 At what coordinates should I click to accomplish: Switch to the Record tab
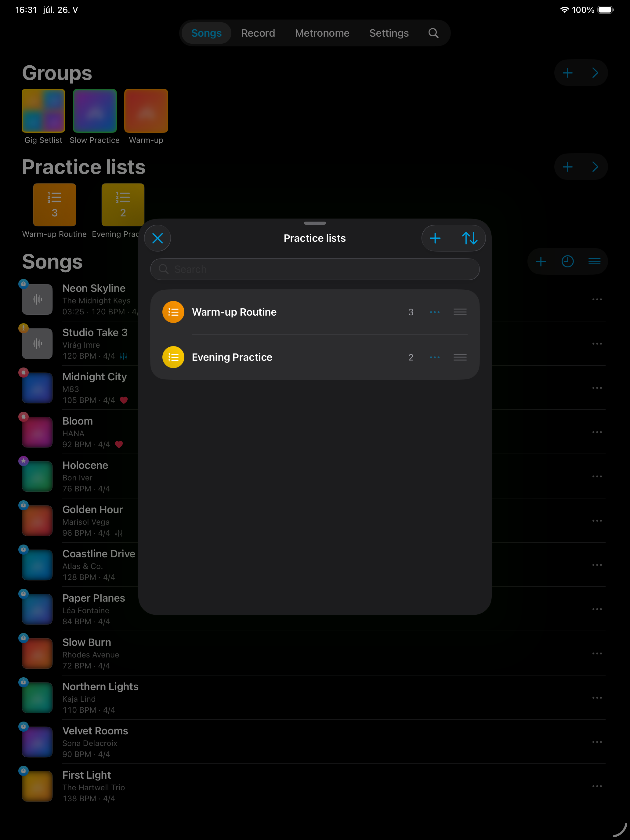pos(258,33)
